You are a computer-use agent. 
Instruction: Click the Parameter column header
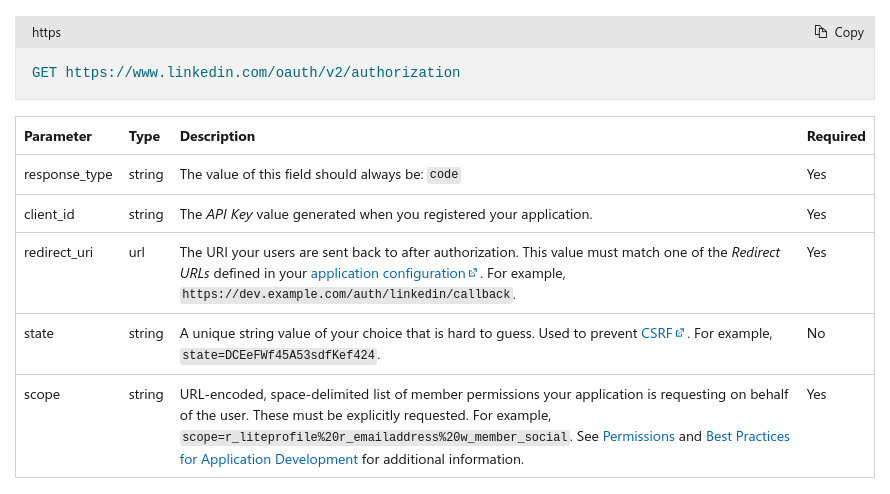point(58,136)
